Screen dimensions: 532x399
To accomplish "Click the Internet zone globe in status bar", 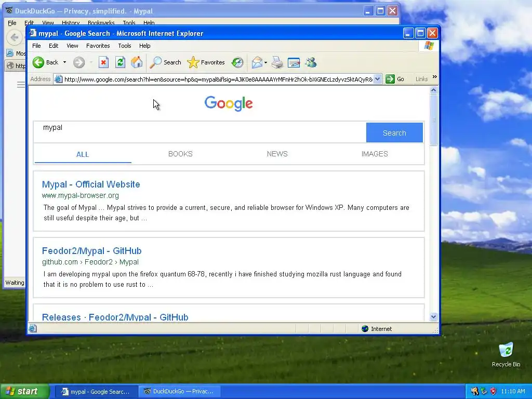I will (365, 328).
